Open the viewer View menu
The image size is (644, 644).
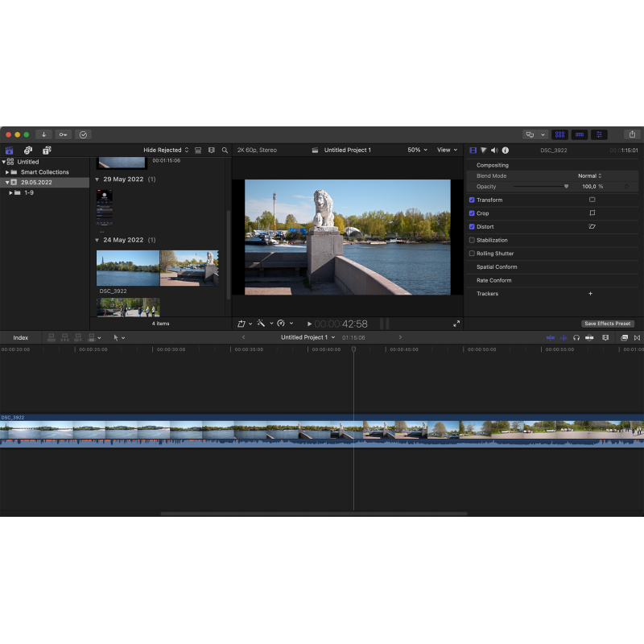pos(447,151)
